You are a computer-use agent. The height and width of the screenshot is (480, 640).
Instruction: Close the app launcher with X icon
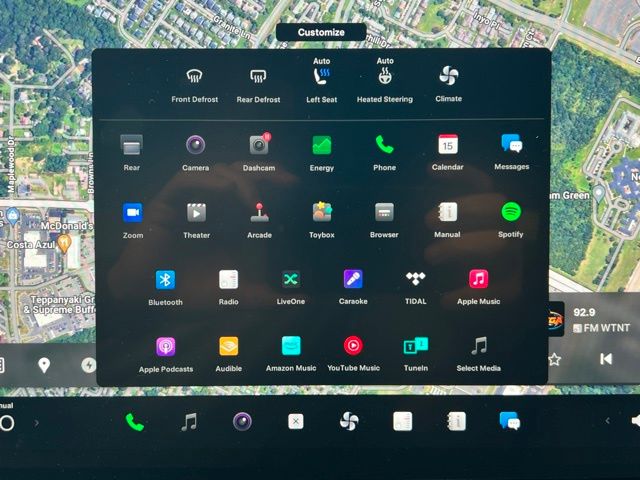[x=296, y=421]
